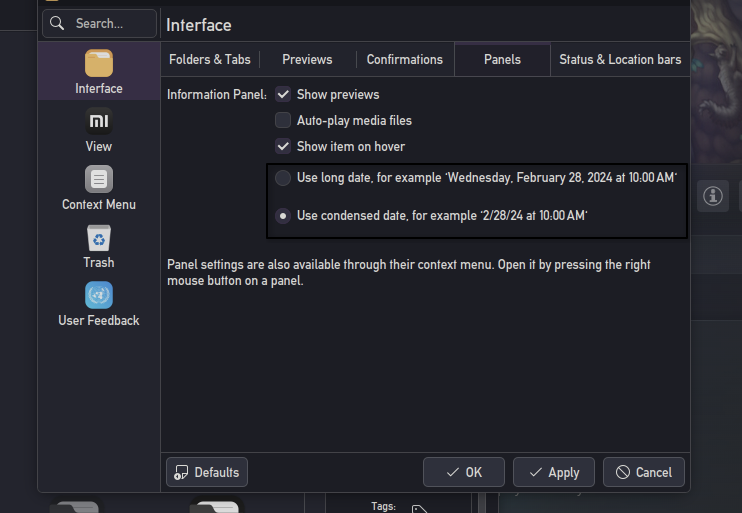Open the Confirmations tab
This screenshot has height=513, width=742.
point(404,60)
